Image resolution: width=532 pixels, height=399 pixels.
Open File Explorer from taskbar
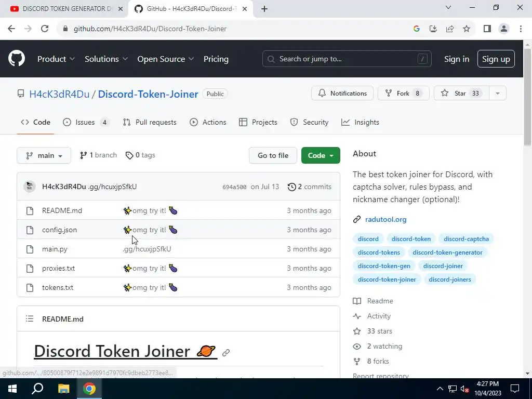point(63,389)
